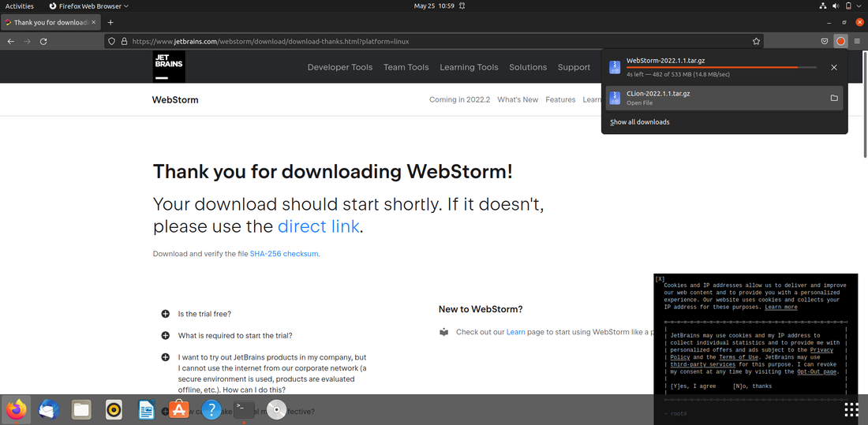The image size is (868, 425).
Task: Choose '[Y]es, I agree' for cookies
Action: tap(693, 386)
